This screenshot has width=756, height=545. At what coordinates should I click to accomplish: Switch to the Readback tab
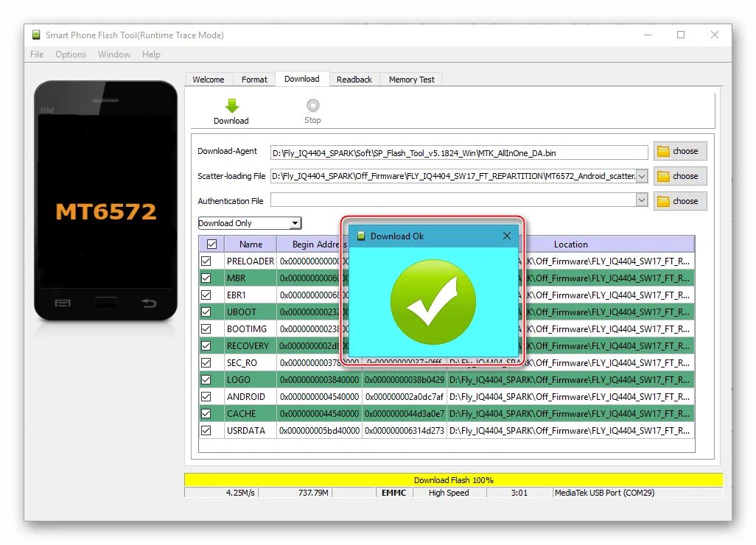pyautogui.click(x=354, y=80)
